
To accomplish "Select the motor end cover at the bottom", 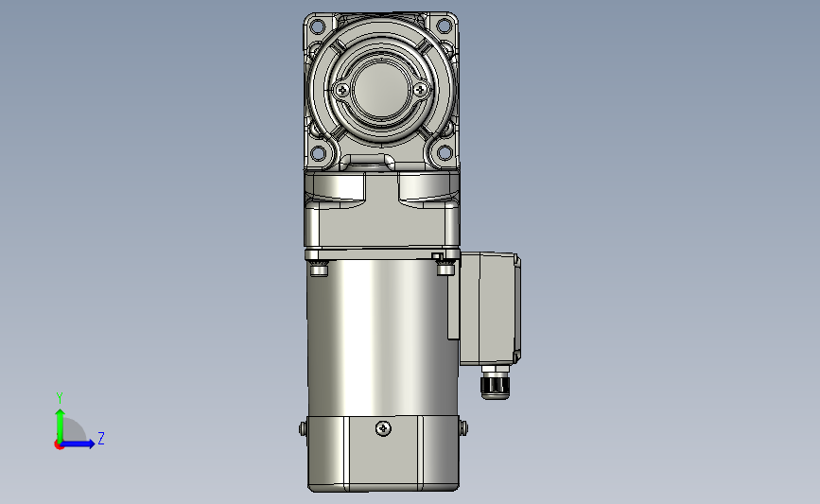I will pos(383,454).
